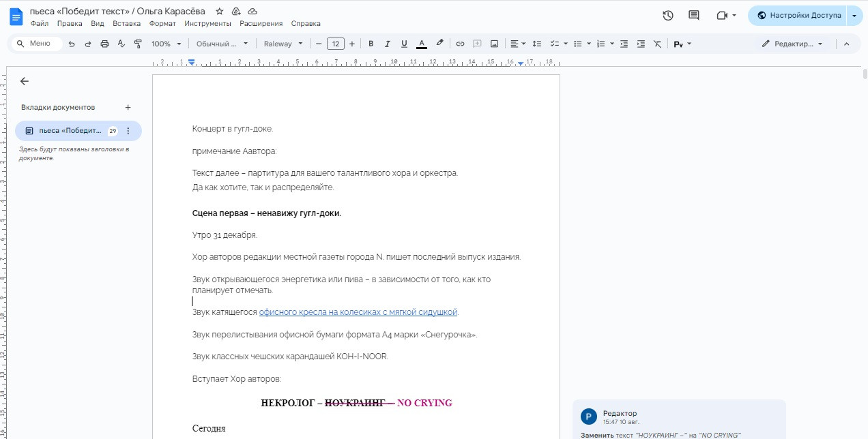The height and width of the screenshot is (439, 868).
Task: Open the text color picker
Action: [x=422, y=44]
